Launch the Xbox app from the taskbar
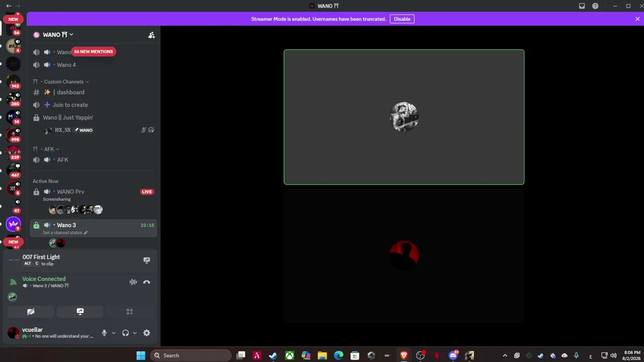Viewport: 644px width, 362px height. 290,355
